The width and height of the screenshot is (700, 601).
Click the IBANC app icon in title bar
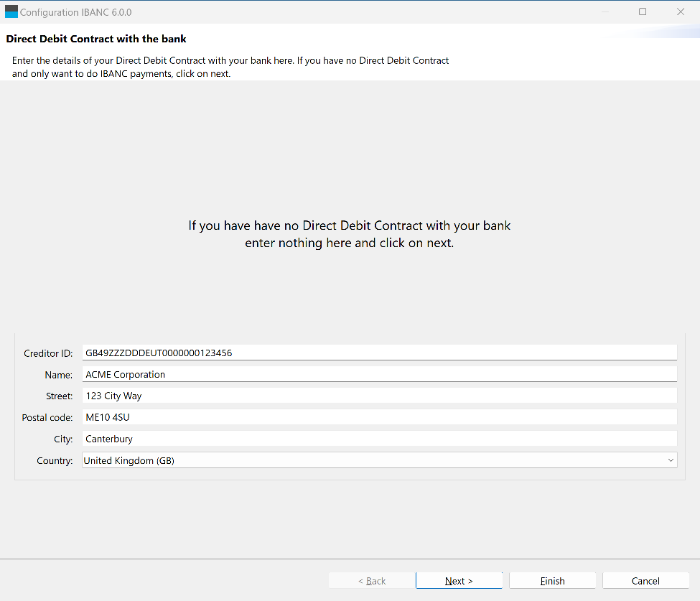point(11,11)
